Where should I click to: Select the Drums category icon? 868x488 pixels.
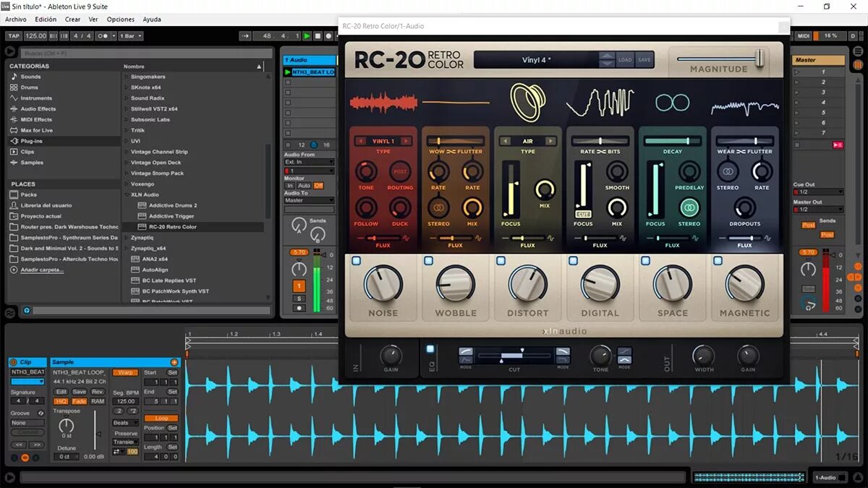14,87
